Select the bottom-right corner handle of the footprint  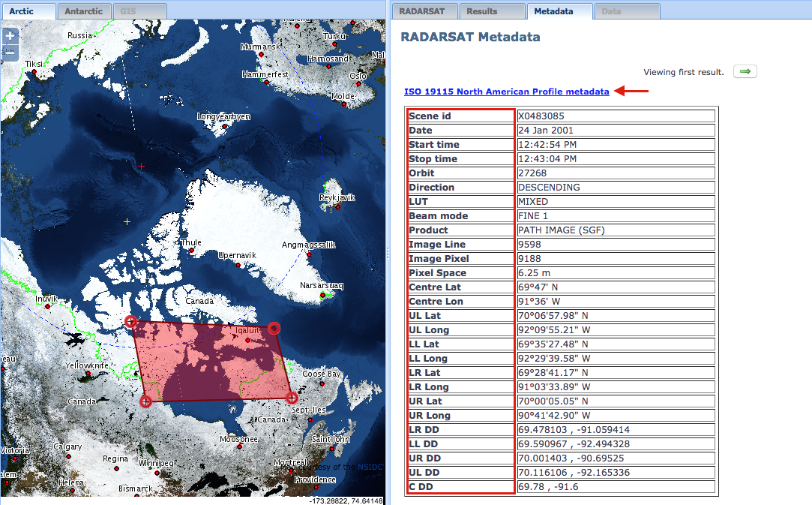291,398
